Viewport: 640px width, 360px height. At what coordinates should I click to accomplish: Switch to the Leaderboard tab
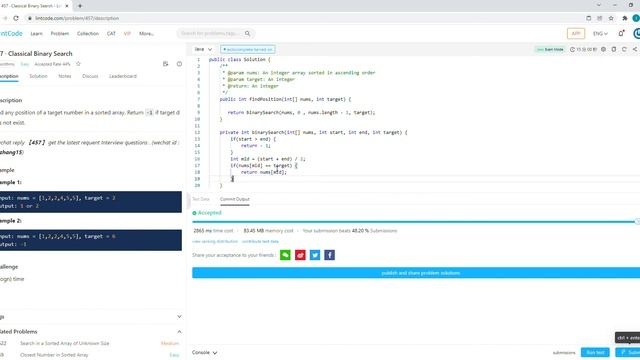click(123, 76)
